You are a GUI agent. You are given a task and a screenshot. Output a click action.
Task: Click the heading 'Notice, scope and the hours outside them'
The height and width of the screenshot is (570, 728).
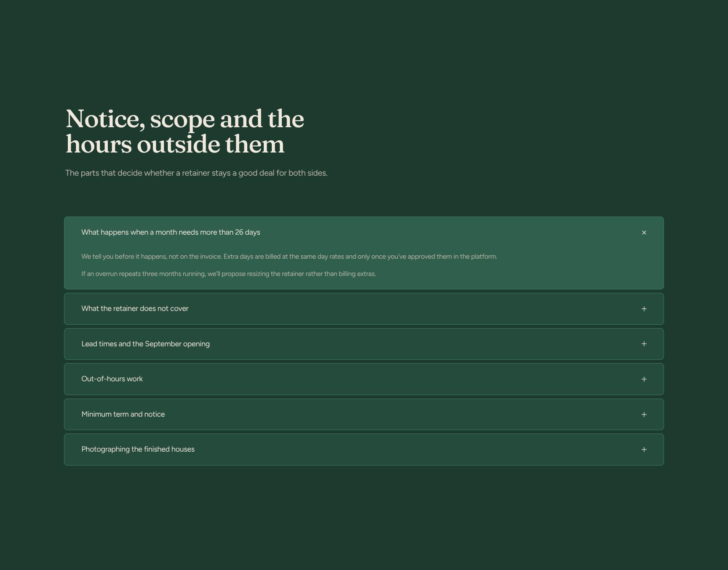click(x=185, y=131)
